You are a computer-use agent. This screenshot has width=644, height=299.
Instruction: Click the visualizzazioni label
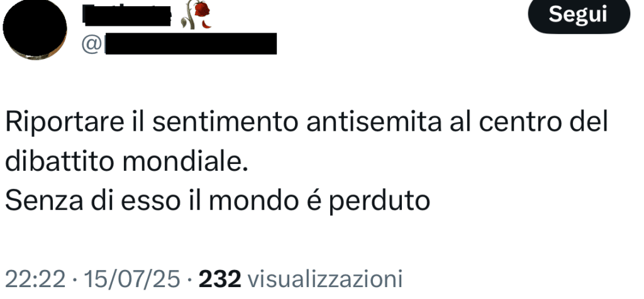tap(325, 280)
